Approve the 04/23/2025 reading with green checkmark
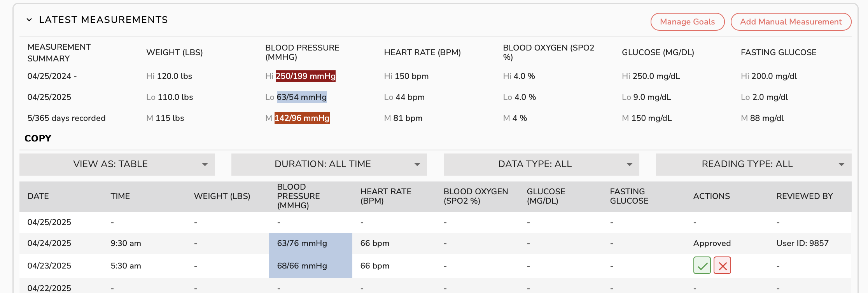The image size is (868, 293). 702,265
